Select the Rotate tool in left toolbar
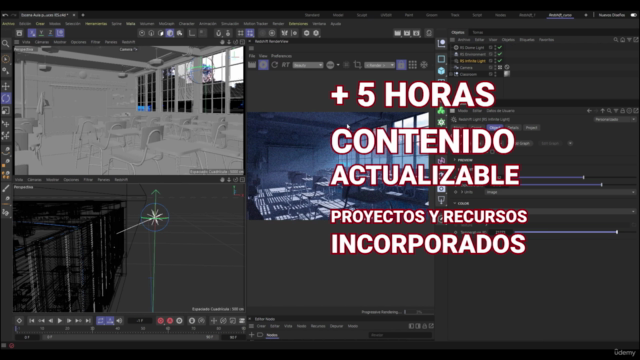 pos(6,98)
